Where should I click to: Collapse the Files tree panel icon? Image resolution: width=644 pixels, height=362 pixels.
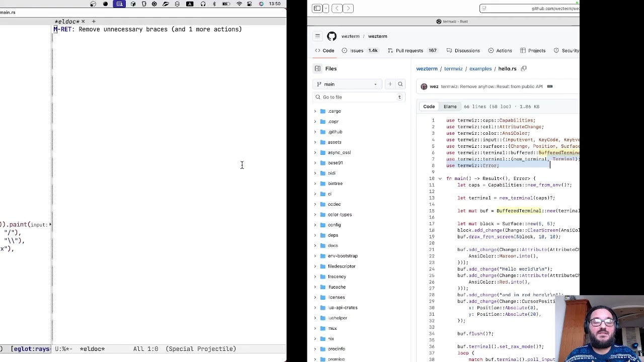pyautogui.click(x=317, y=69)
